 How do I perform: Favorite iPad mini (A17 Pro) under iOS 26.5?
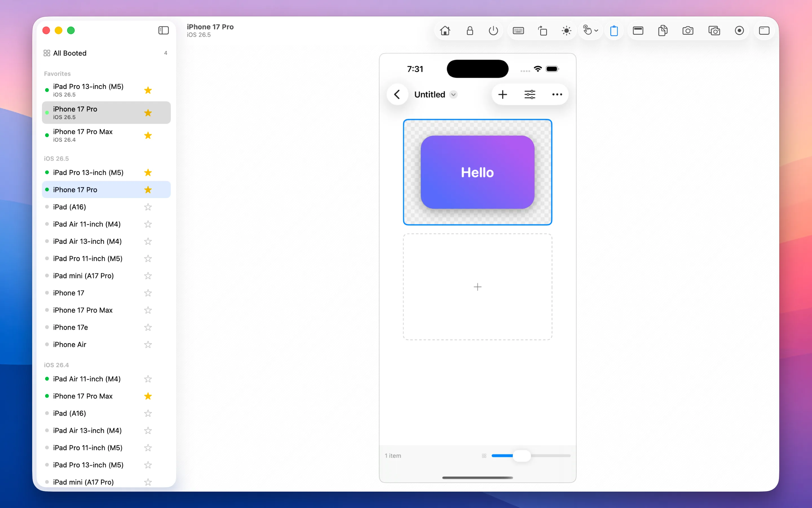tap(148, 276)
